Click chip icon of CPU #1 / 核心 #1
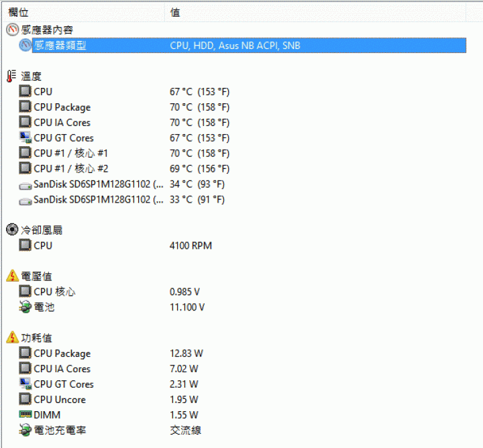This screenshot has height=448, width=483. tap(25, 153)
